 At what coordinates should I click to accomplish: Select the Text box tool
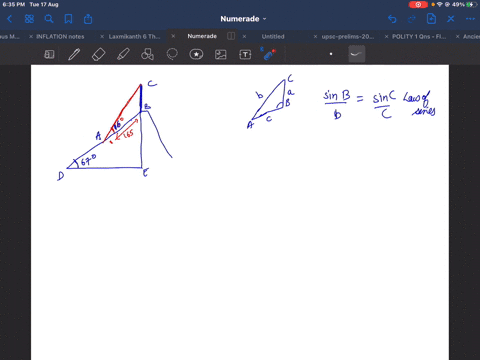click(x=245, y=54)
